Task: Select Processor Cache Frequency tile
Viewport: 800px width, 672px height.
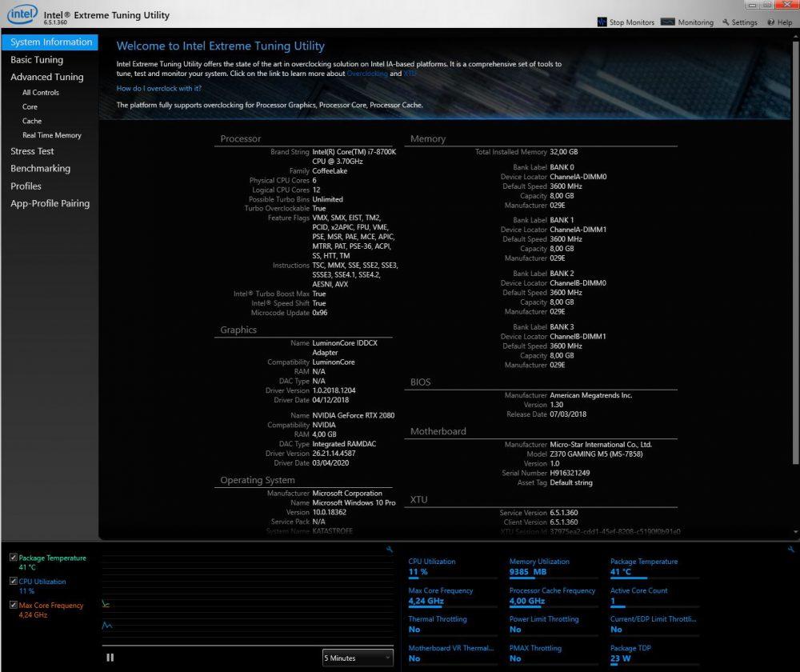Action: (553, 596)
